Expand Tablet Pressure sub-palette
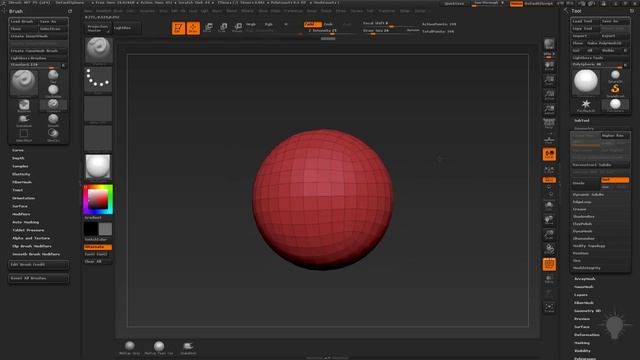This screenshot has height=360, width=640. coord(28,230)
